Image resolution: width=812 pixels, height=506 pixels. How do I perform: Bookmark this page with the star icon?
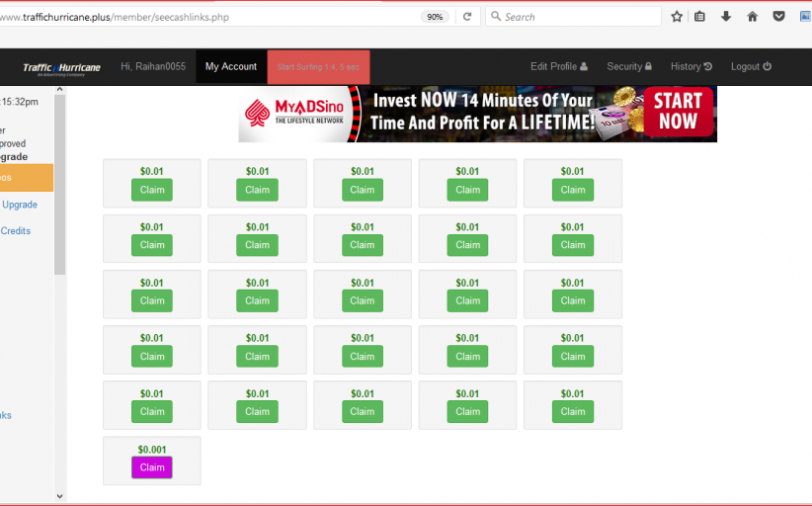pyautogui.click(x=677, y=17)
